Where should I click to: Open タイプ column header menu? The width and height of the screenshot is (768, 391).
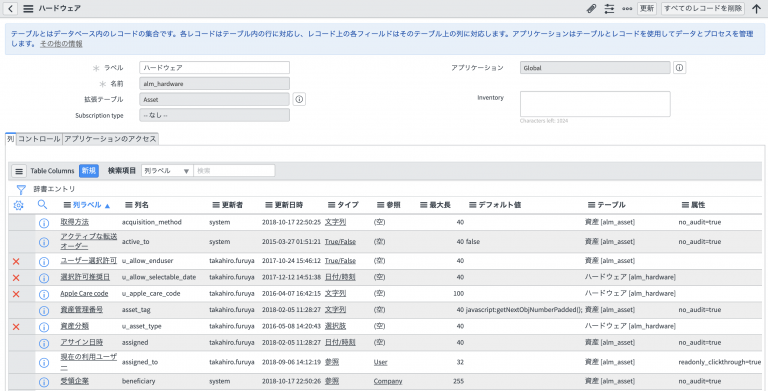coord(332,205)
